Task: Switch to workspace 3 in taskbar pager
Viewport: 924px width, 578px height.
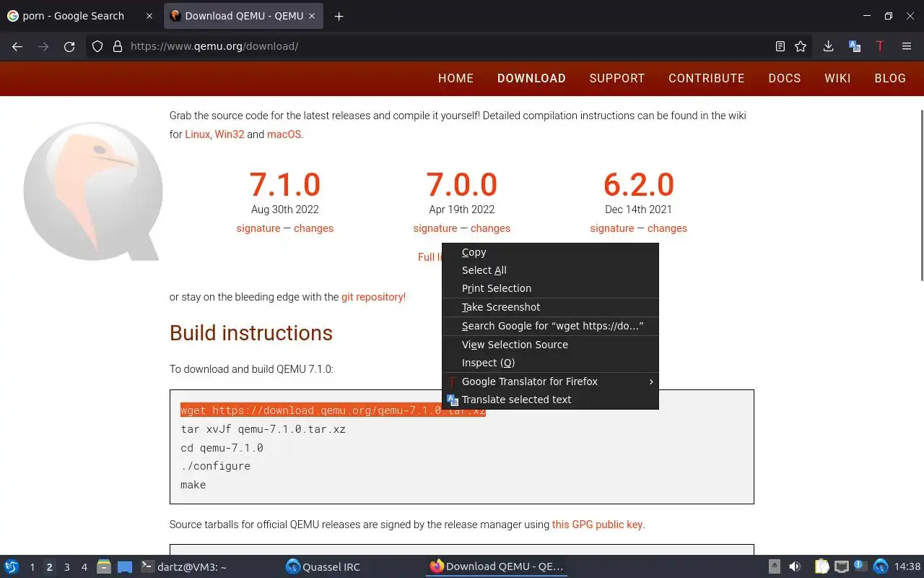Action: tap(66, 567)
